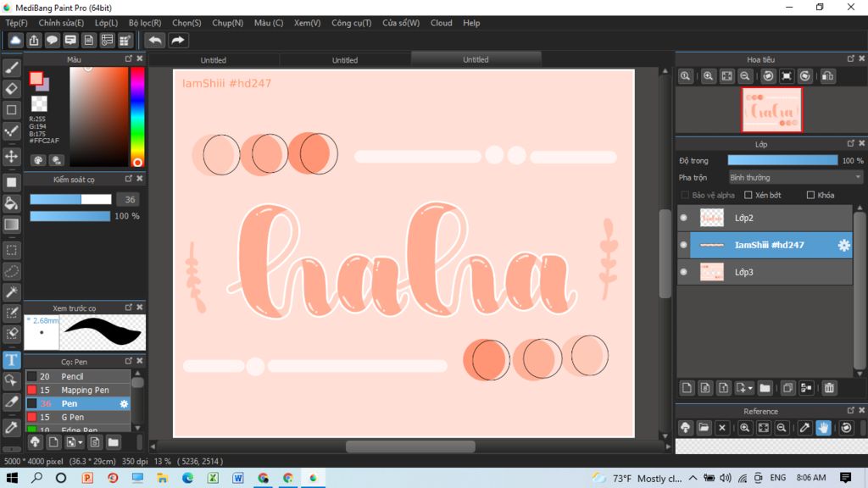Select G Pen brush
This screenshot has height=488, width=868.
[x=77, y=417]
